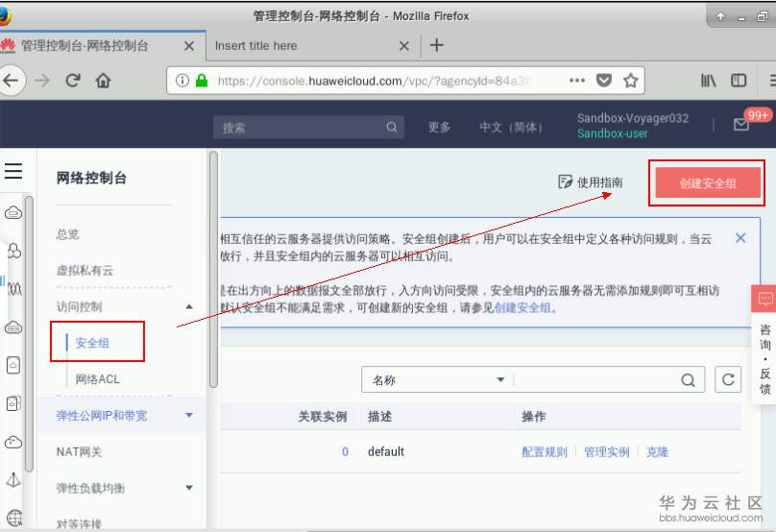Image resolution: width=776 pixels, height=532 pixels.
Task: Open new tab with plus button
Action: pyautogui.click(x=436, y=45)
